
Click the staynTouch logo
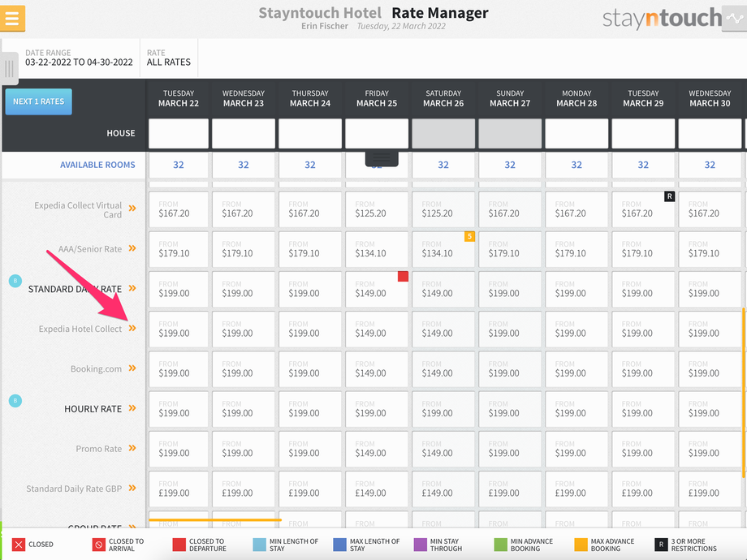(663, 18)
